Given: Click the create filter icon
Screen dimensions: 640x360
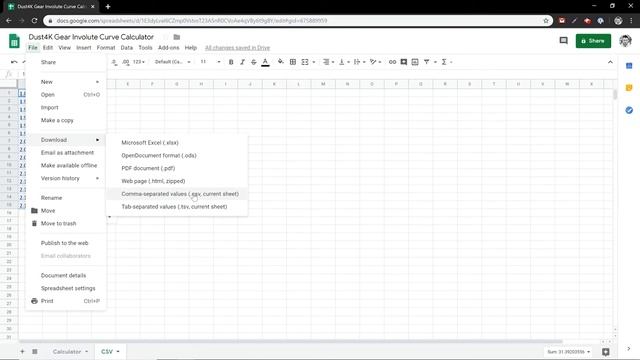Looking at the screenshot, I should coord(427,62).
